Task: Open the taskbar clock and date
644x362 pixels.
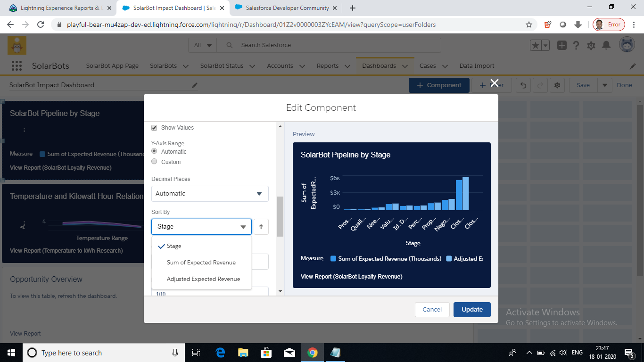Action: point(603,353)
